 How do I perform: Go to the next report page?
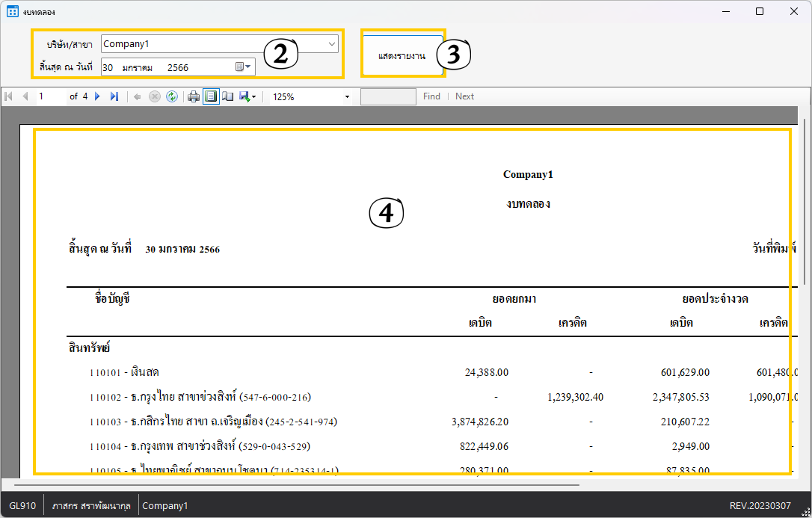click(x=97, y=96)
